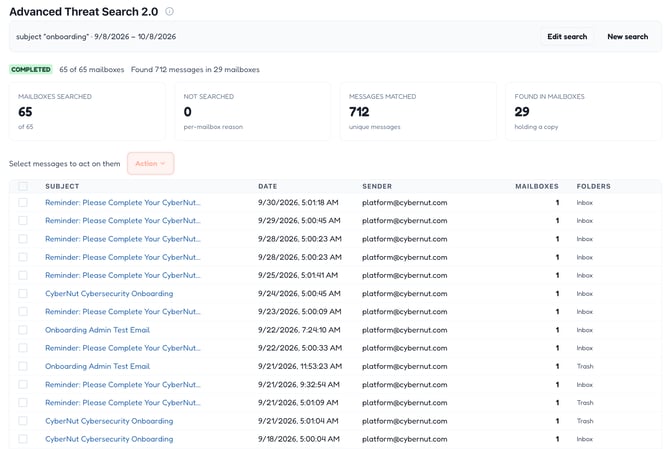This screenshot has height=449, width=670.
Task: Open Reminder link from 9/25/2026
Action: tap(123, 275)
